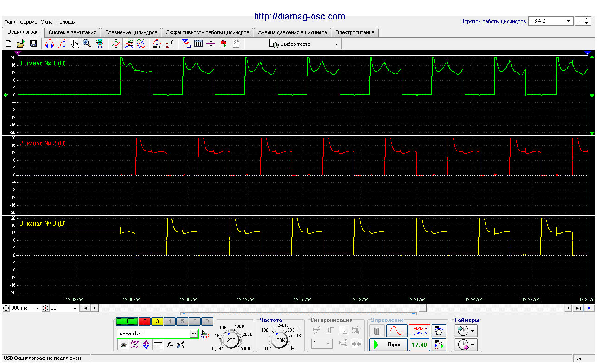This screenshot has height=364, width=601.
Task: Click the AUTO voltage range button
Action: pos(439,331)
